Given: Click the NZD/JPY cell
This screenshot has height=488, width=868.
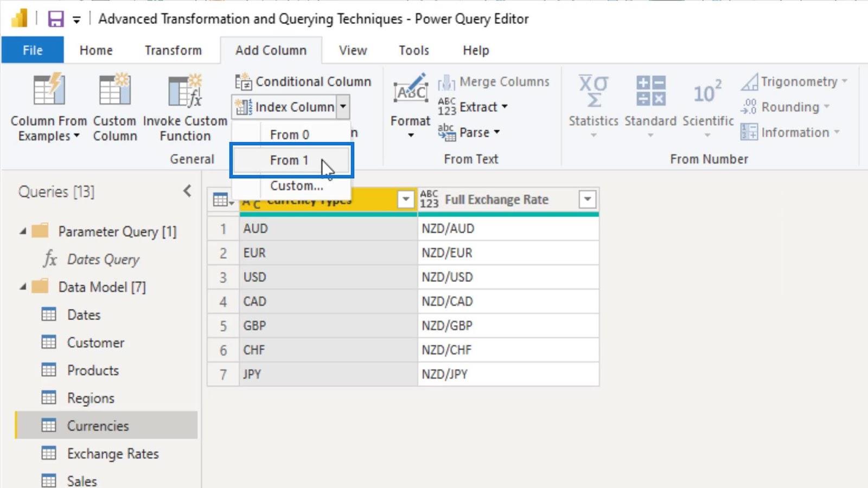Looking at the screenshot, I should pos(508,374).
